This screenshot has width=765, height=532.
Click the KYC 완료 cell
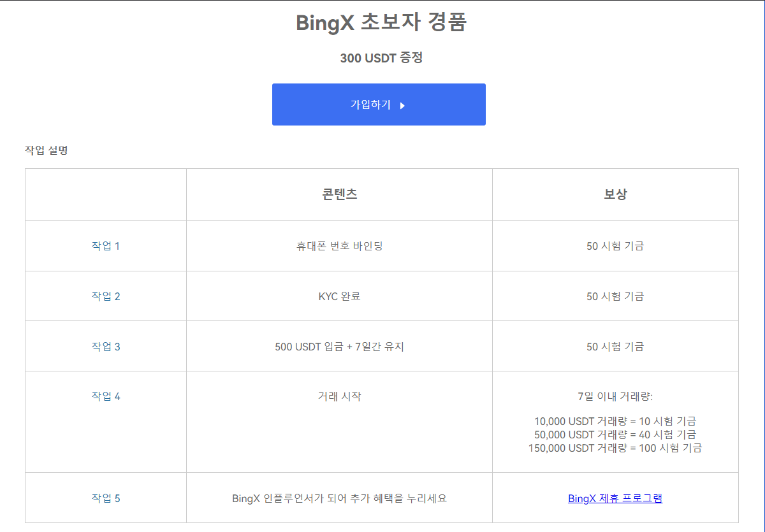pyautogui.click(x=339, y=296)
